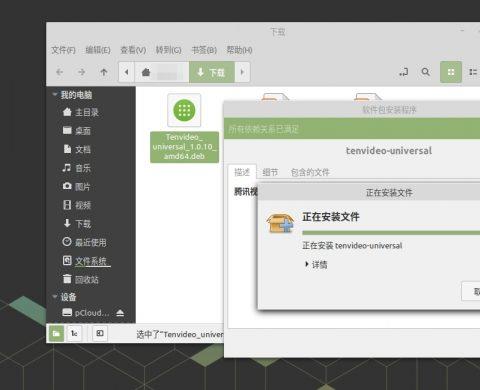Go back with the left arrow toolbar icon

click(x=60, y=72)
